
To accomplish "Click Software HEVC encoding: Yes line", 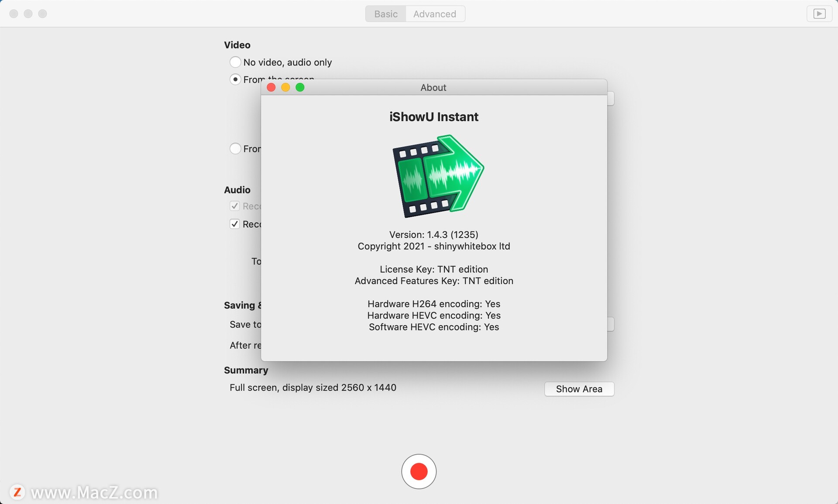I will tap(434, 327).
